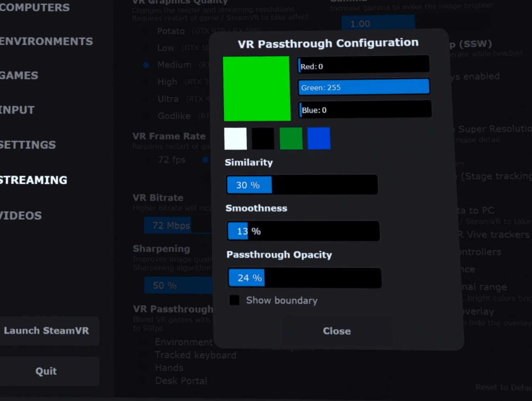Enable the Show boundary checkbox
This screenshot has width=532, height=401.
point(234,300)
